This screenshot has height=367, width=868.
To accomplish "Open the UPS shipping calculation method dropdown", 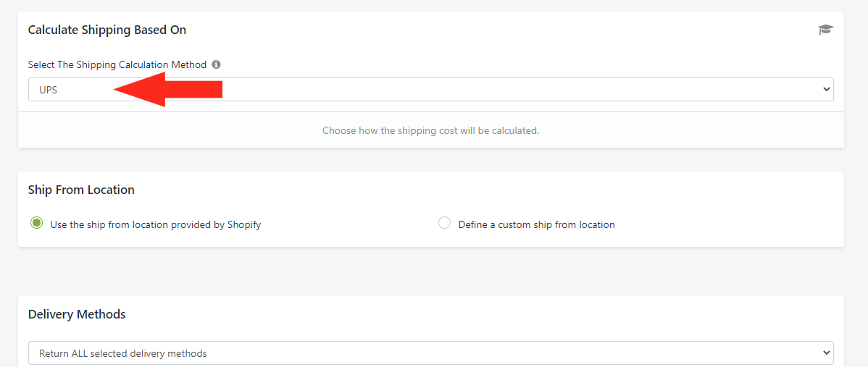I will point(430,90).
